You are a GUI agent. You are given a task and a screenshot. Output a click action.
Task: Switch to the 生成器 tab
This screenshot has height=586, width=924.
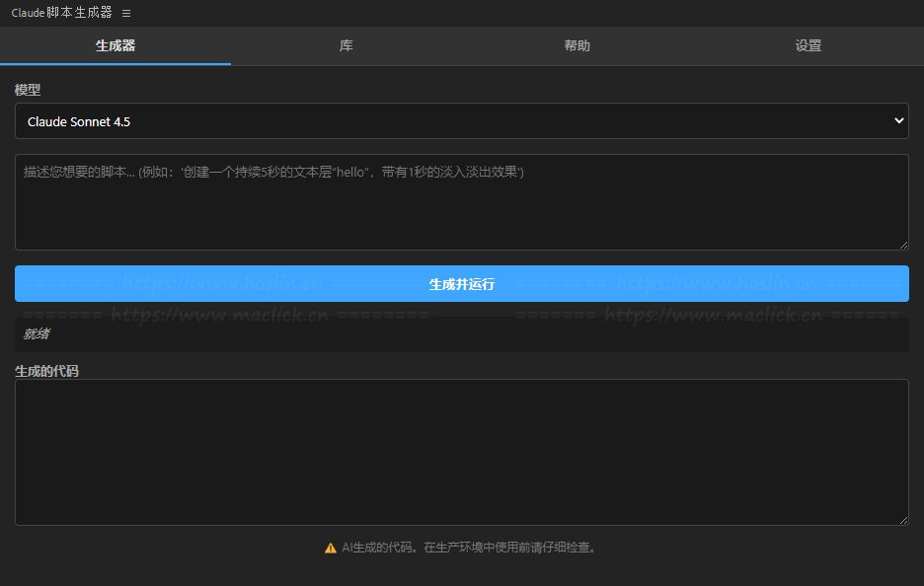coord(115,46)
